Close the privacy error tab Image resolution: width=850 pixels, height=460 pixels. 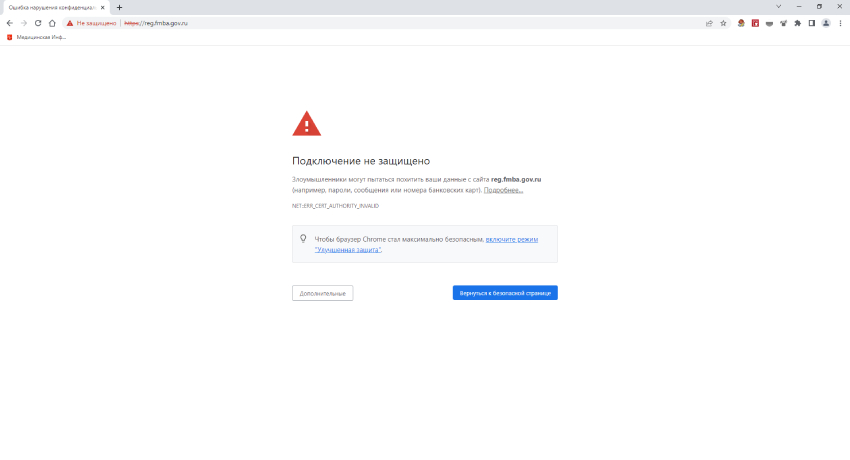click(102, 8)
